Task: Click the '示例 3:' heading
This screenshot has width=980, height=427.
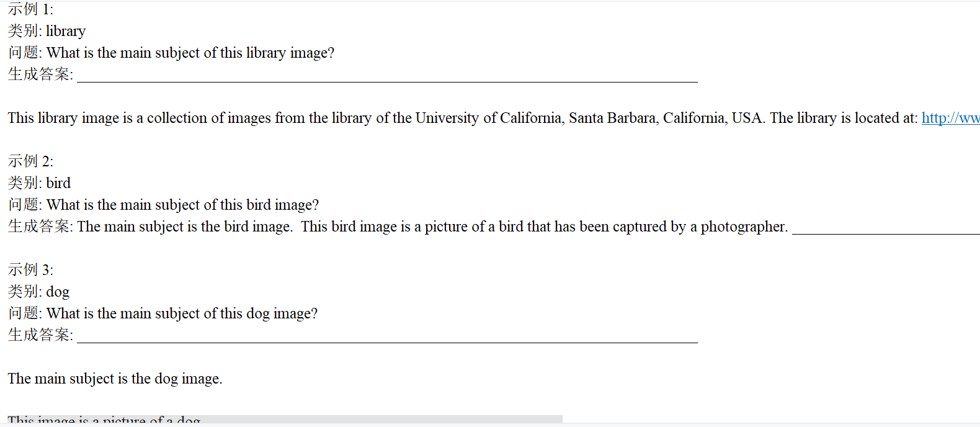Action: point(30,270)
